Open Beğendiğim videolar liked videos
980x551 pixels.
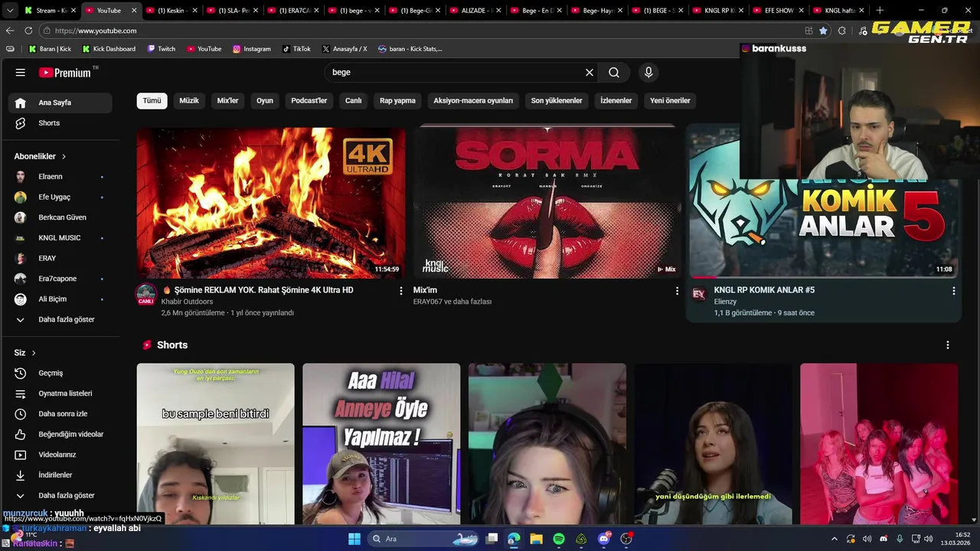tap(60, 434)
